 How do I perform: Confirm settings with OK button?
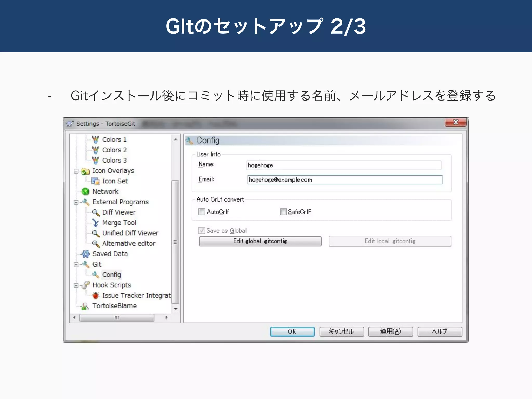(x=292, y=331)
